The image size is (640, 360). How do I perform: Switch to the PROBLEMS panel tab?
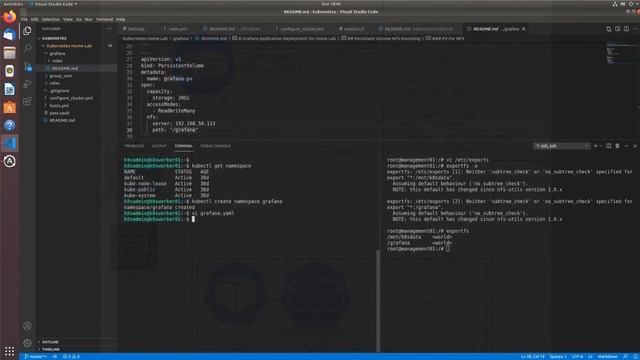click(134, 146)
